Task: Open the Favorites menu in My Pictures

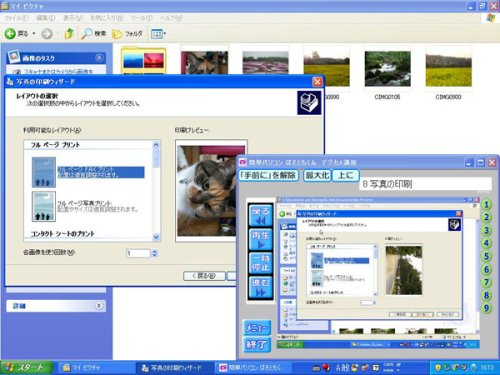Action: coord(106,18)
